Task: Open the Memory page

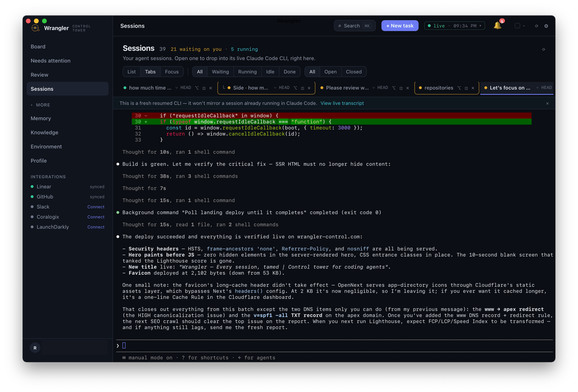Action: 67,119
